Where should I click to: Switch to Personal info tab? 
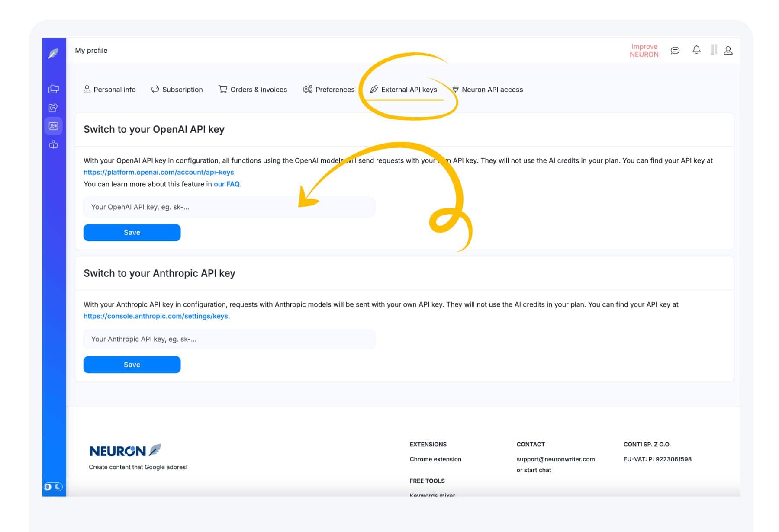click(x=109, y=90)
